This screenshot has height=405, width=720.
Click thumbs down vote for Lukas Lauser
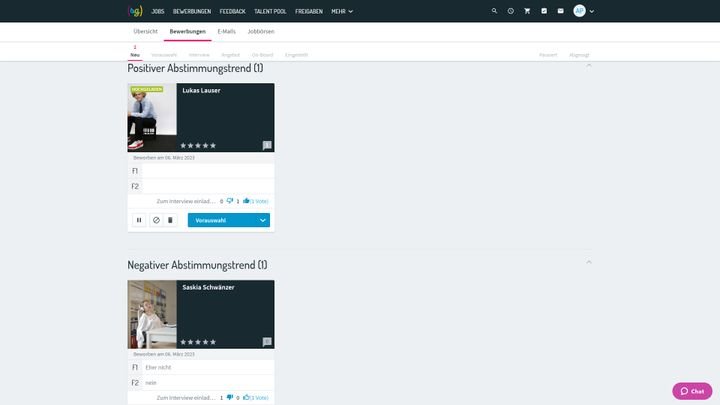click(230, 201)
